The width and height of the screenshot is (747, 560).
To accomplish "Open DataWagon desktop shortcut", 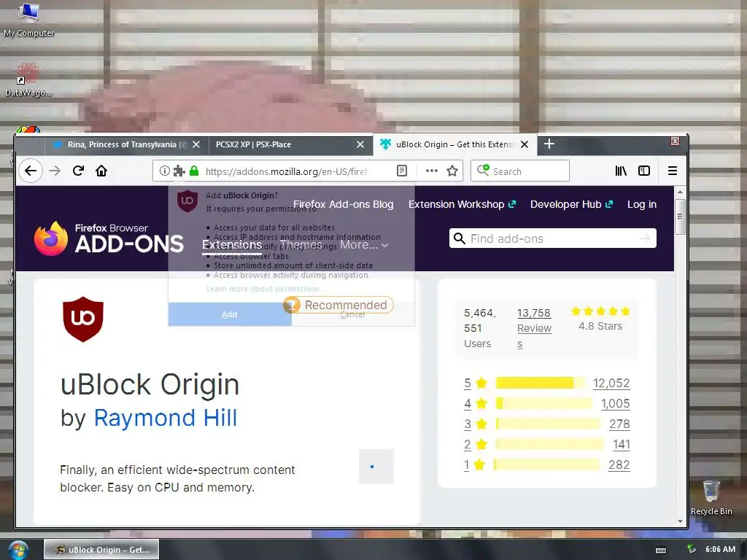I will tap(28, 79).
